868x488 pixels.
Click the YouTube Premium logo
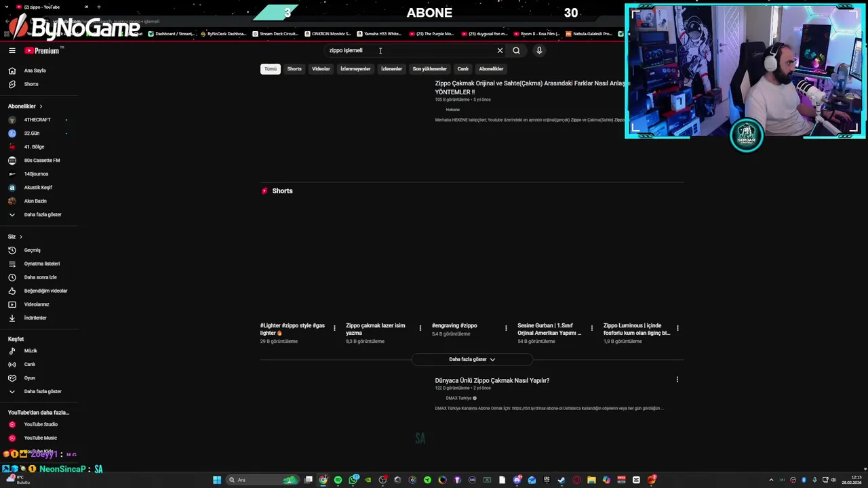click(42, 50)
